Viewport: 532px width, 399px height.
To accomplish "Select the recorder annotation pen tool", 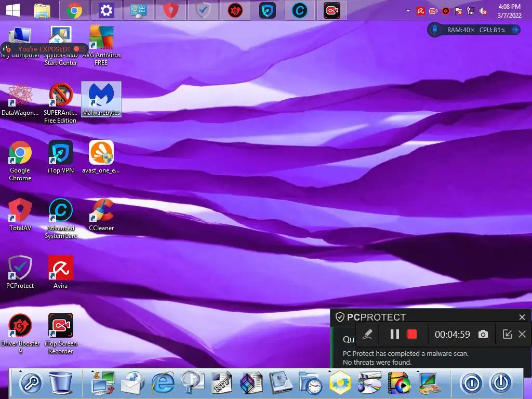I will [x=367, y=334].
